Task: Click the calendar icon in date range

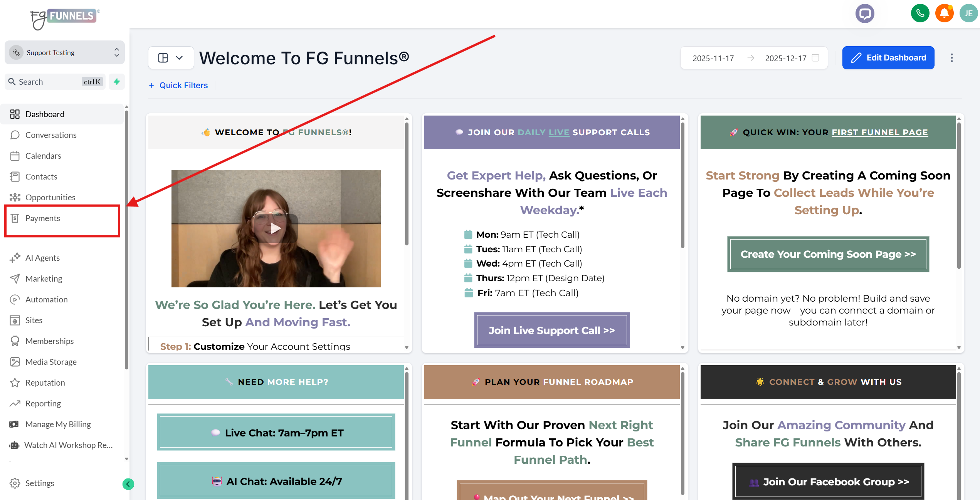Action: tap(815, 58)
